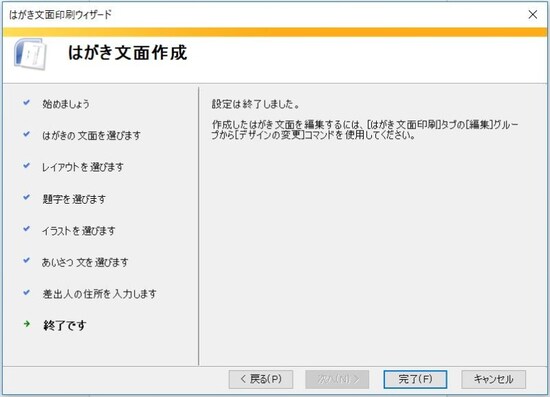Select the あいさつ文を選びます step

[85, 262]
